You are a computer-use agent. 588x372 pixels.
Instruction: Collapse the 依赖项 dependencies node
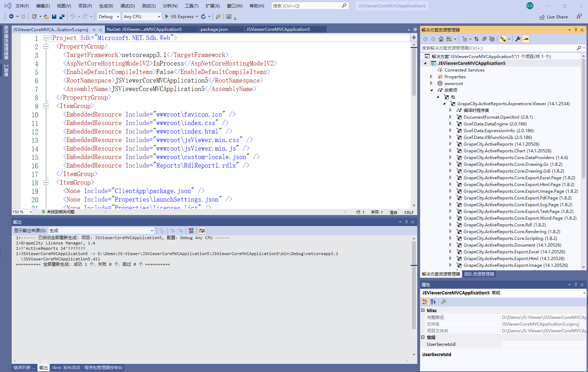[431, 90]
